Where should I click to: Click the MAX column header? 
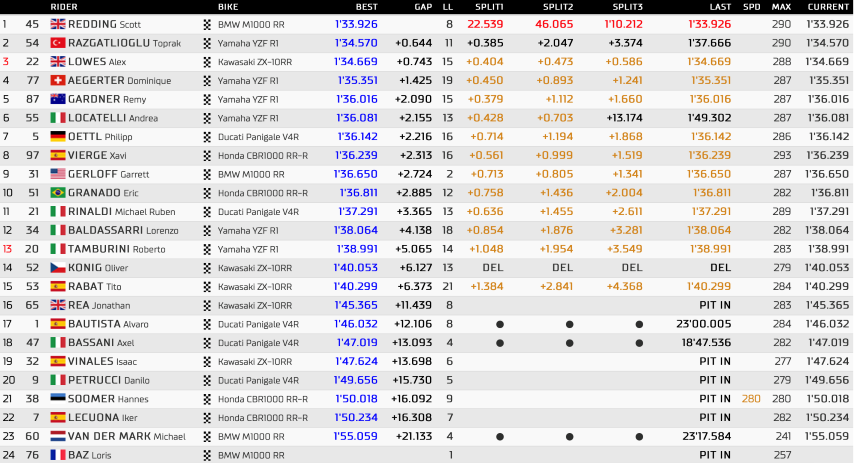pyautogui.click(x=782, y=7)
